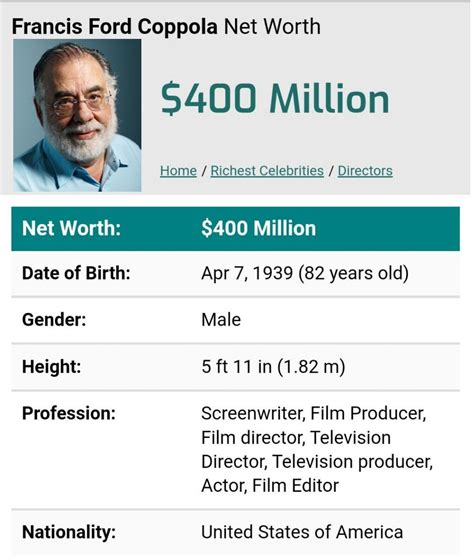Click the $400 Million value in teal row

259,228
